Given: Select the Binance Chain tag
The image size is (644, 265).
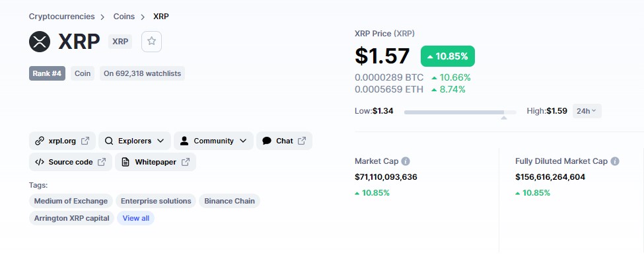Looking at the screenshot, I should click(x=230, y=201).
